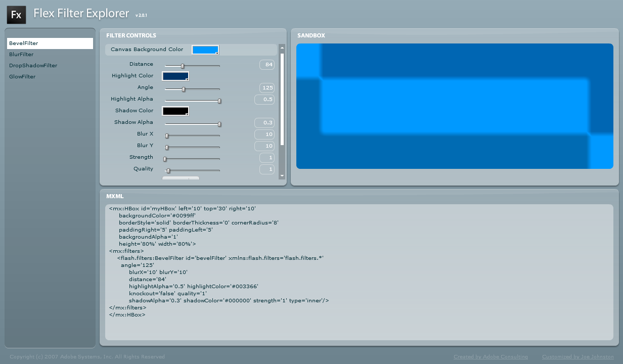
Task: Select BlurFilter in the sidebar
Action: click(x=21, y=54)
